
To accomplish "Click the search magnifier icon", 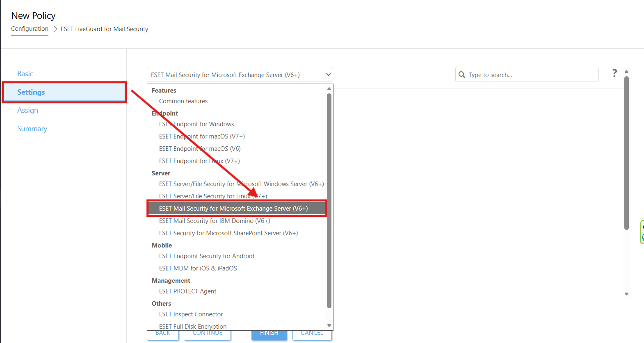I will (x=462, y=75).
